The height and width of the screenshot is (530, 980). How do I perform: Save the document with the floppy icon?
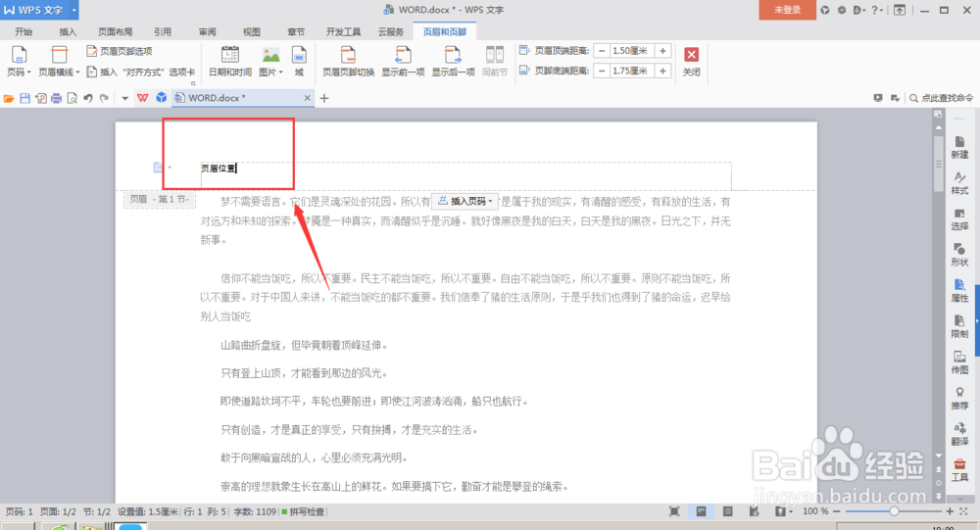(25, 98)
